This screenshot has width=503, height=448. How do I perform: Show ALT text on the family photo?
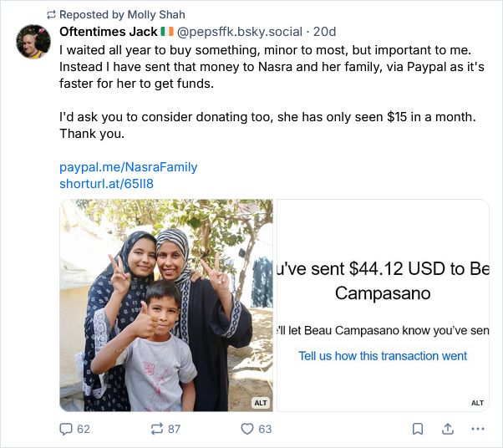coord(261,403)
